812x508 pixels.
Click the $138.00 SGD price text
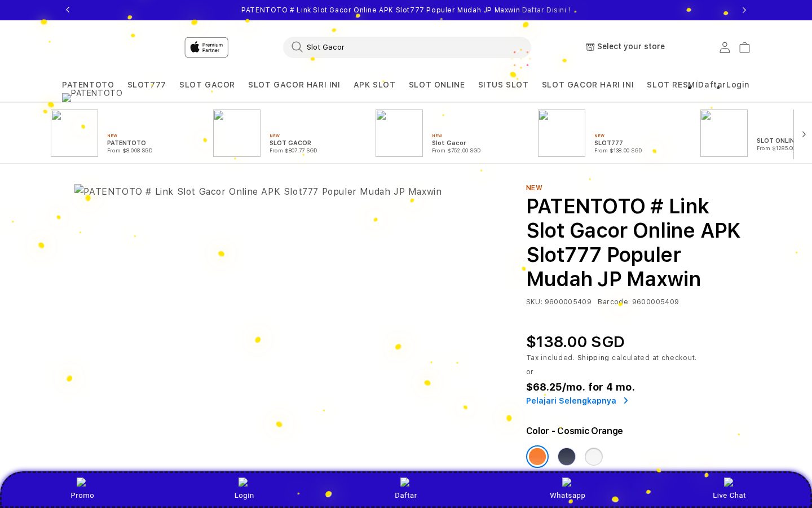click(575, 342)
